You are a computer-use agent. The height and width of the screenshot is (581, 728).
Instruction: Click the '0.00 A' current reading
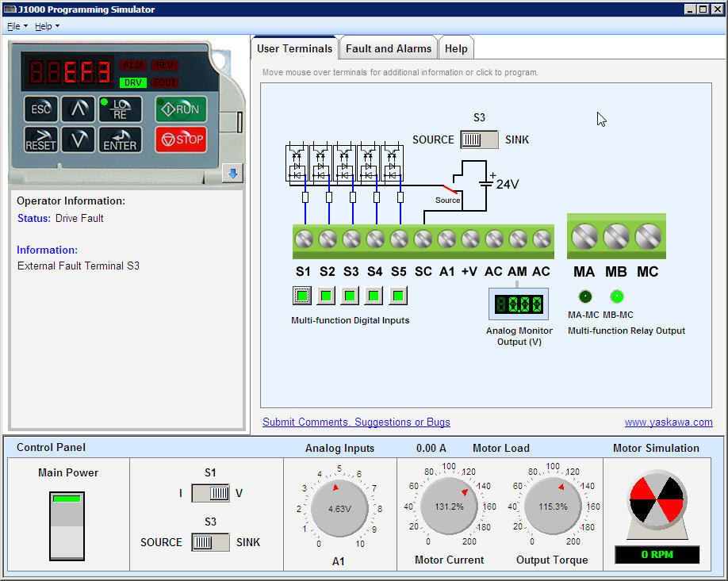(431, 448)
